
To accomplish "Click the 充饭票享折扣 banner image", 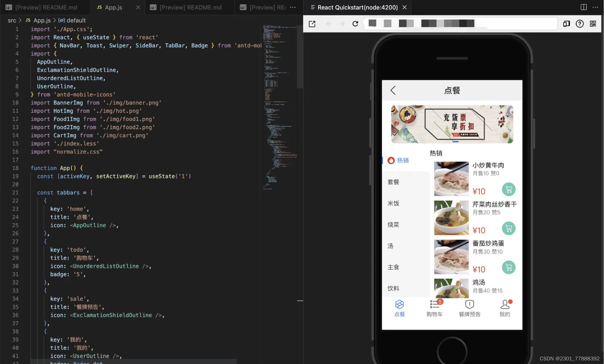I will [452, 124].
